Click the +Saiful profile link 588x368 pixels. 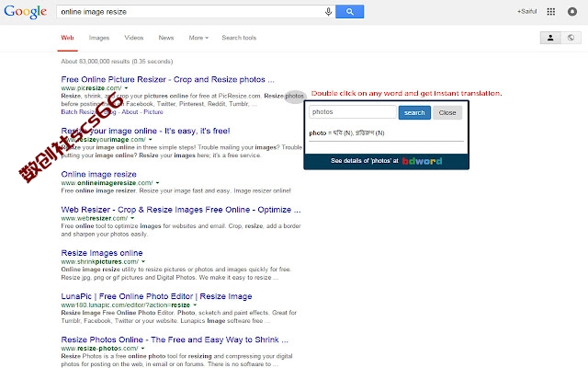pos(526,12)
